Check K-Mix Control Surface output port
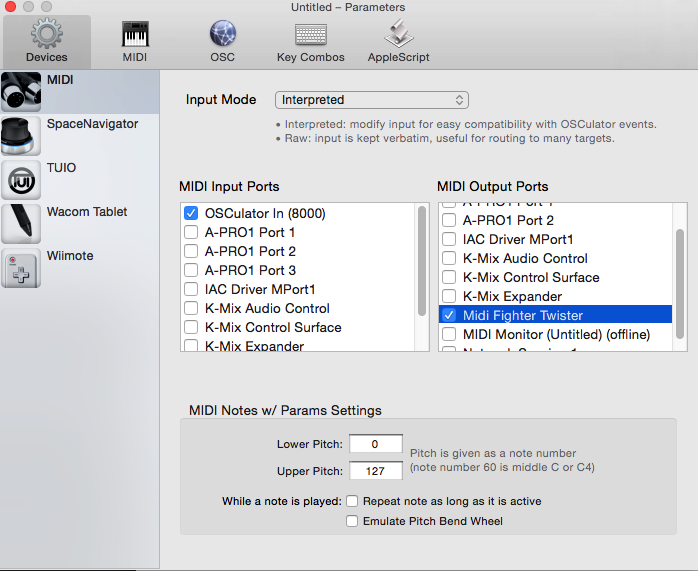Viewport: 698px width, 571px height. tap(450, 278)
